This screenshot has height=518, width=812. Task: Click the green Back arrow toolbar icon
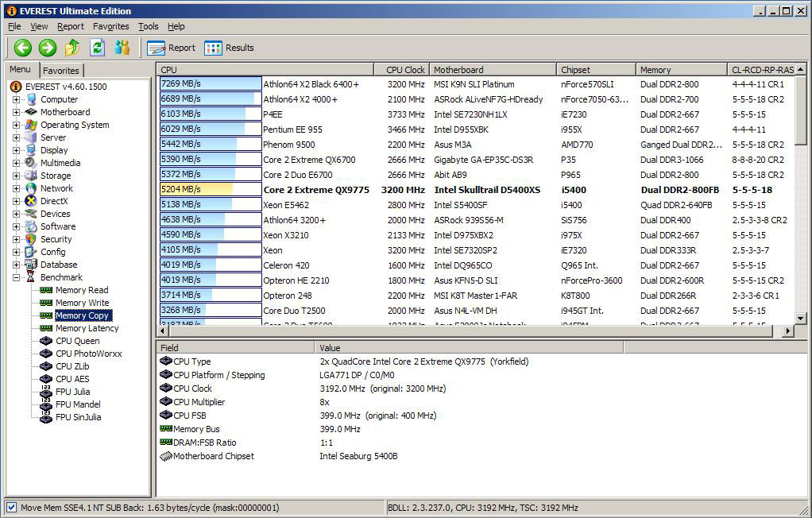click(22, 48)
